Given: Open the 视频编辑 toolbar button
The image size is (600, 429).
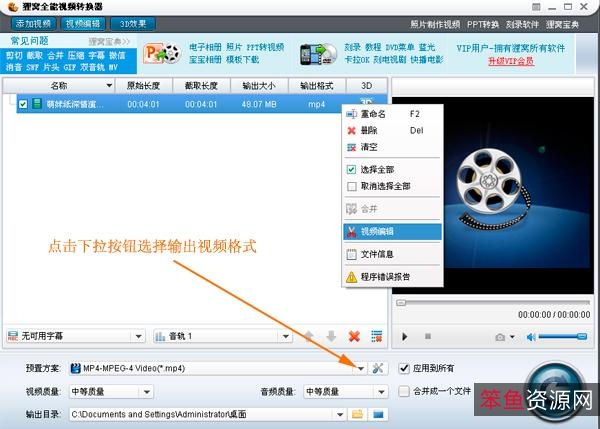Looking at the screenshot, I should [x=83, y=24].
